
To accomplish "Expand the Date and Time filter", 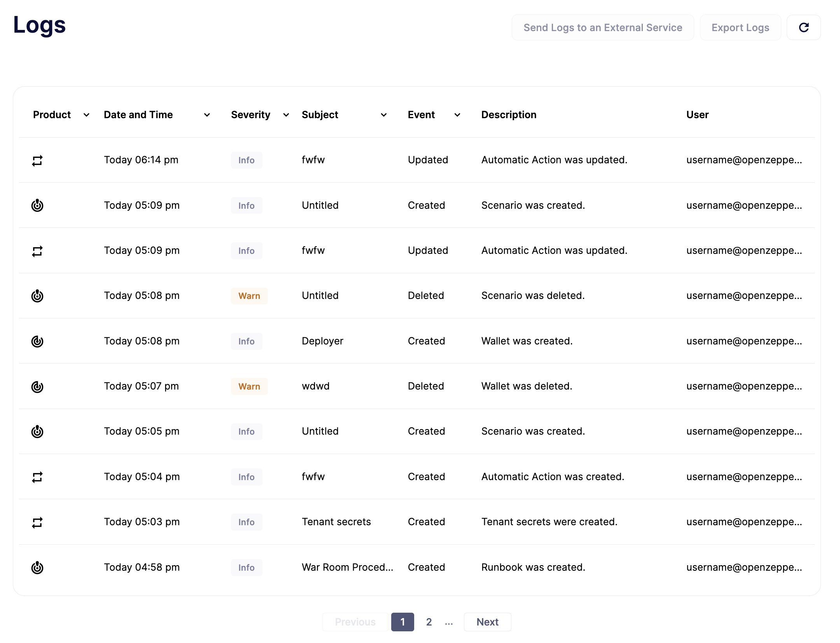I will tap(207, 115).
